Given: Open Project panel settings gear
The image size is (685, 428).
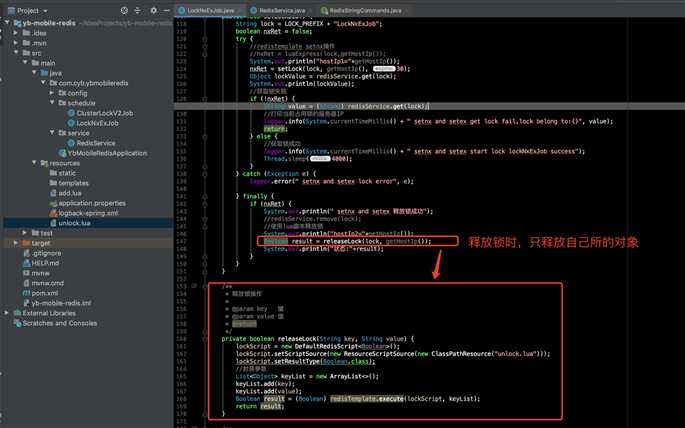Looking at the screenshot, I should coord(153,10).
